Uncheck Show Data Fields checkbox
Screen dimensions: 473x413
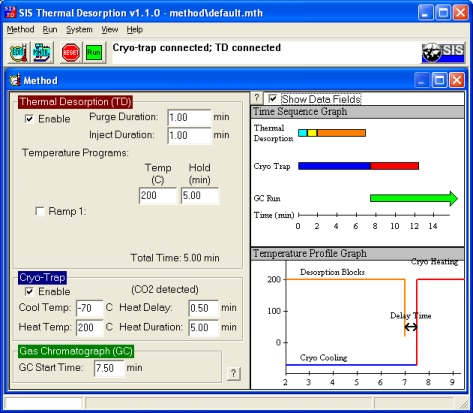(273, 99)
